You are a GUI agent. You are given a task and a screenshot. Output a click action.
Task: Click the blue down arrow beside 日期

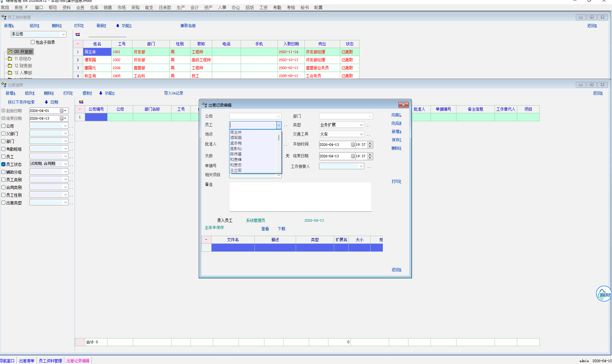tap(46, 102)
